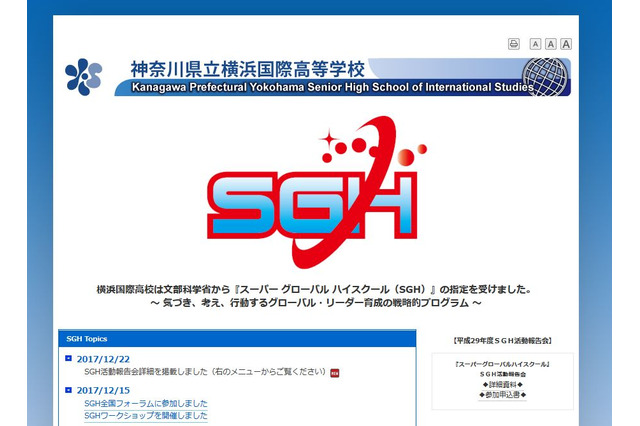Click the English school name Kanagawa Prefectural text
This screenshot has width=640, height=426.
pos(333,87)
